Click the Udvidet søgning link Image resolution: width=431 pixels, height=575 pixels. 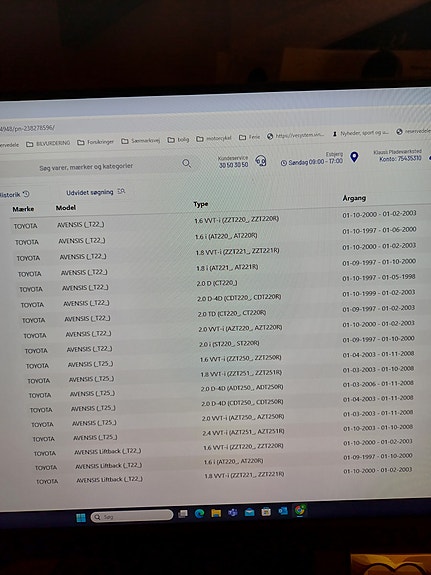point(90,193)
